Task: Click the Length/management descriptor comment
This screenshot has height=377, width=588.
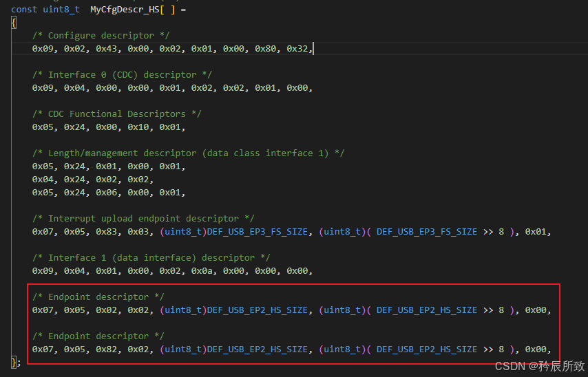Action: pos(188,153)
